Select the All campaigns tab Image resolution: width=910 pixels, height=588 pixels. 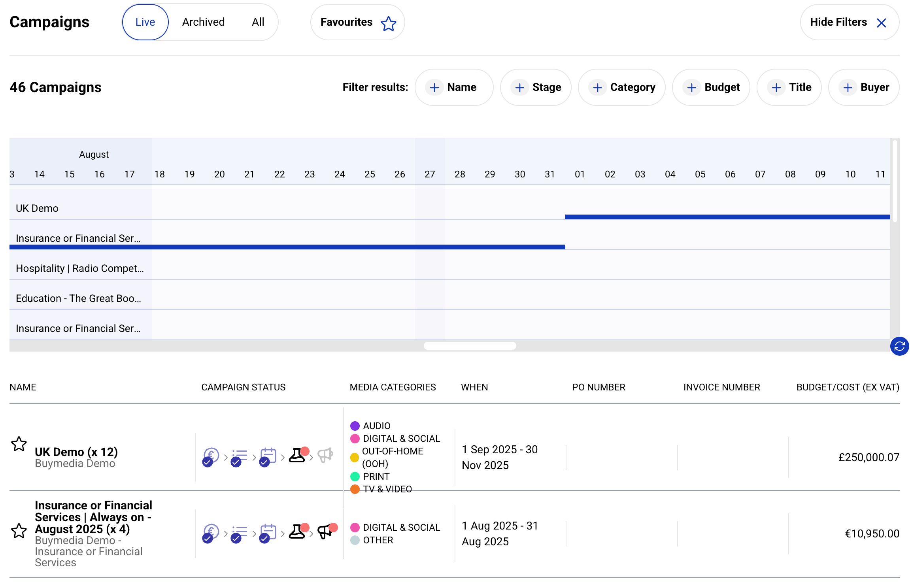pyautogui.click(x=258, y=22)
